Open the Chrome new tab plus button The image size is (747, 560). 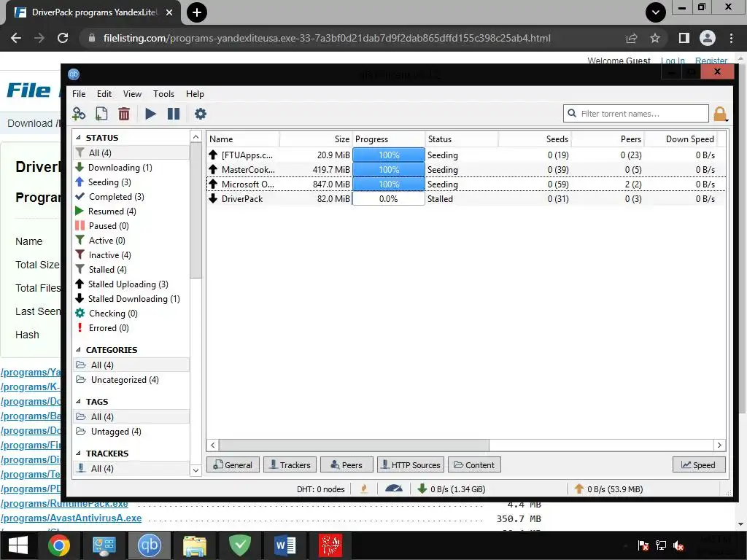pos(197,12)
